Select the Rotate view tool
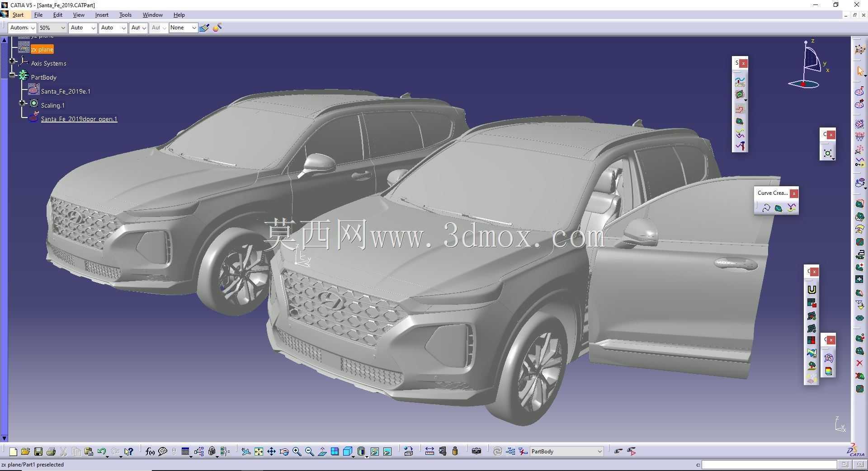Image resolution: width=868 pixels, height=471 pixels. coord(284,451)
